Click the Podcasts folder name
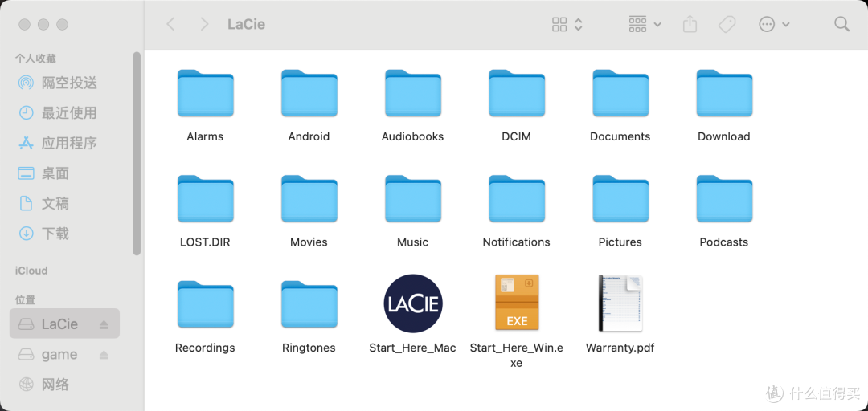 coord(724,242)
